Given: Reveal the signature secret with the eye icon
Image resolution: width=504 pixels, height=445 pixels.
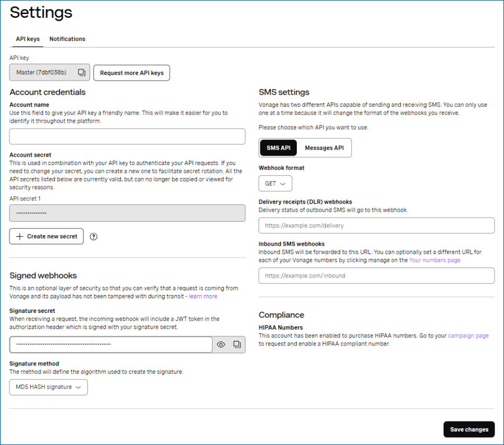Looking at the screenshot, I should click(x=221, y=345).
